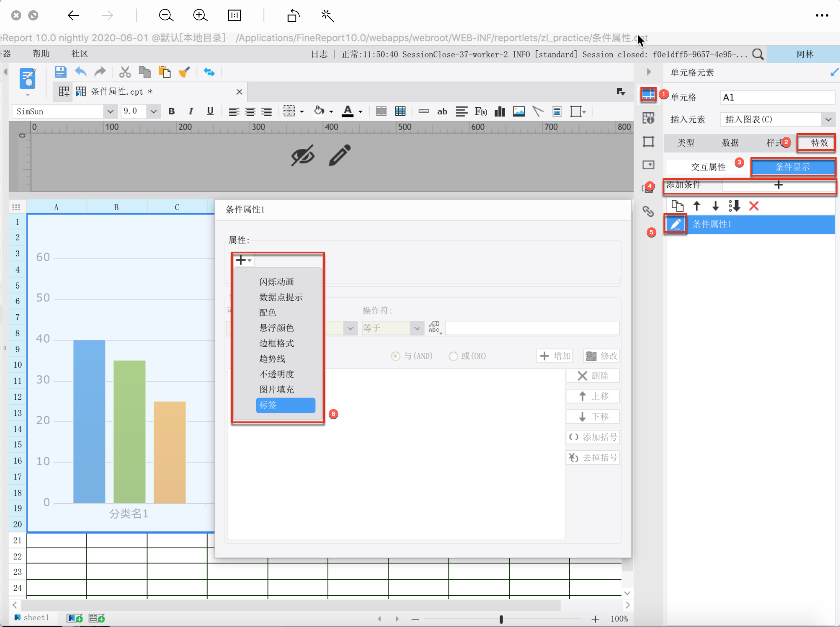Click red X delete condition icon
840x627 pixels.
[753, 206]
